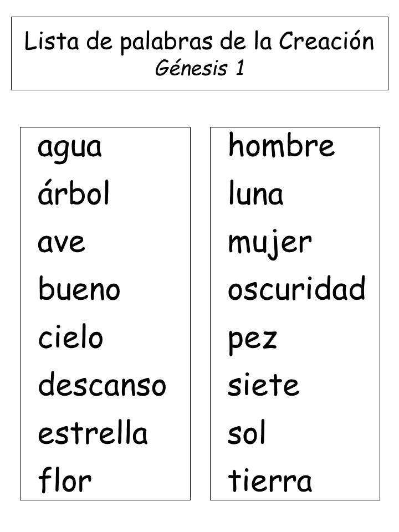This screenshot has height=532, width=399.
Task: Select the word 'descanso'
Action: click(102, 385)
